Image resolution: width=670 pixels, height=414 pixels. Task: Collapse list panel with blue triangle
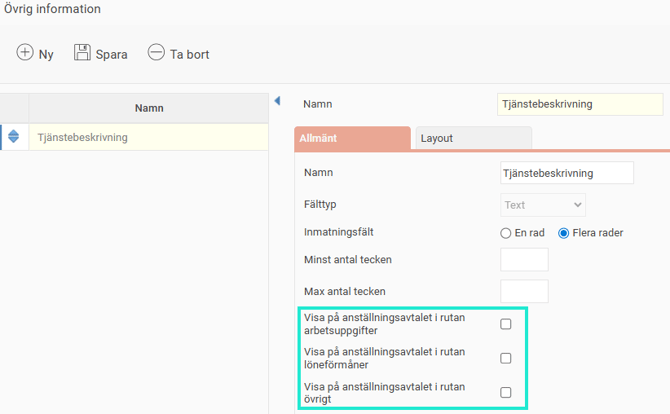point(277,102)
